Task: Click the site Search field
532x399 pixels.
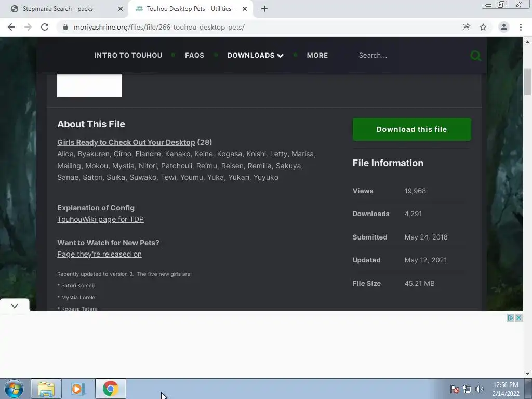Action: 410,55
